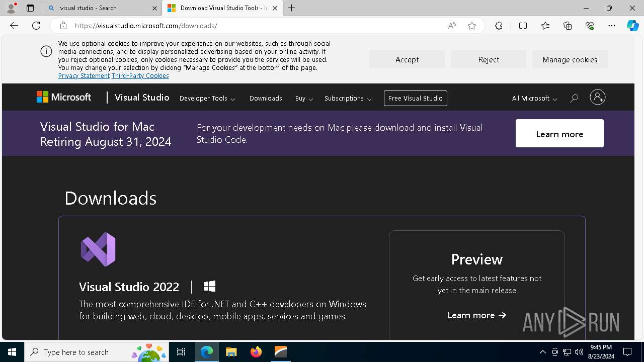Accept optional cookies
Viewport: 644px width, 362px height.
[407, 59]
